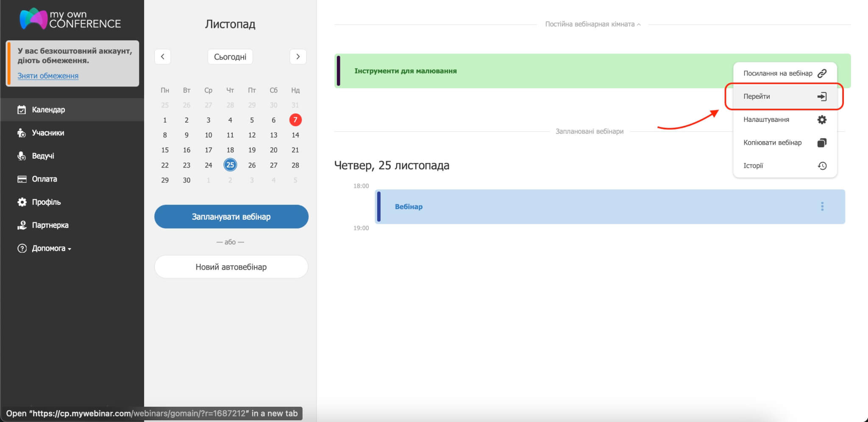This screenshot has height=422, width=868.
Task: Click the gear icon beside Налаштування
Action: [x=821, y=120]
